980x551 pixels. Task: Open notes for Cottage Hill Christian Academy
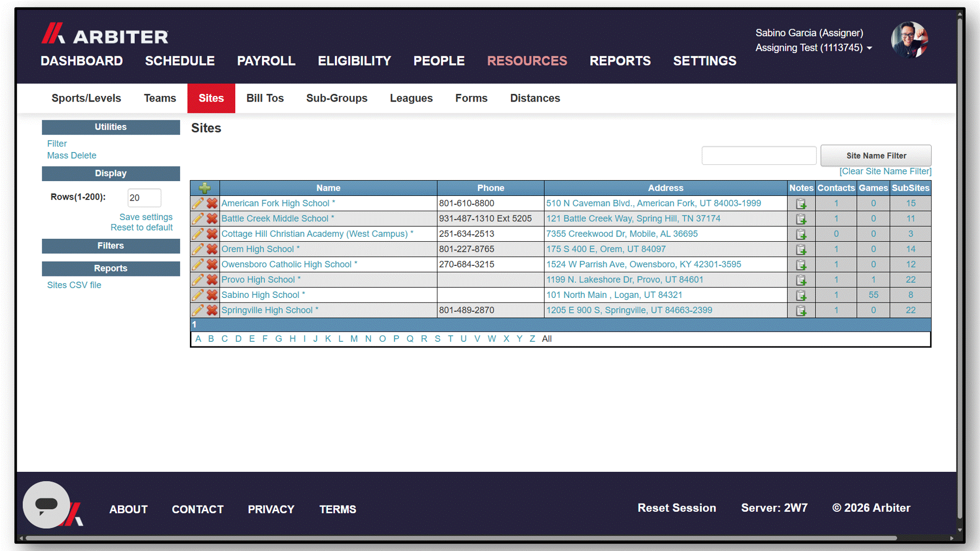click(801, 234)
